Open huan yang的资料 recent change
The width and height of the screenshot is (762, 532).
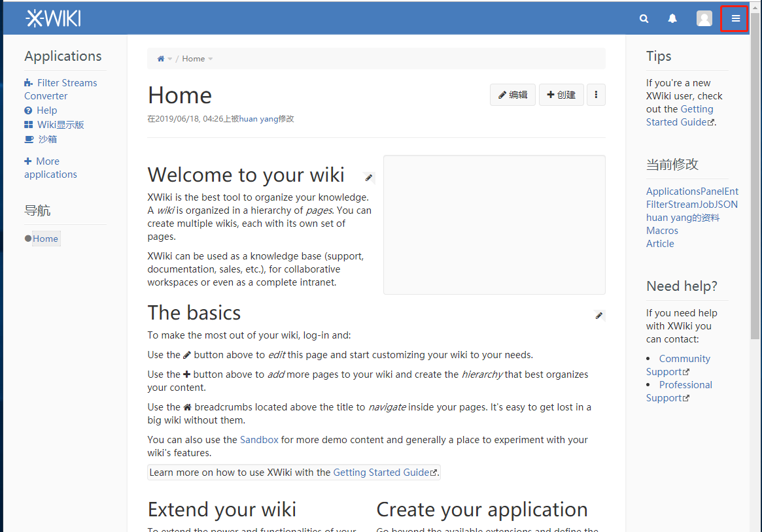[683, 218]
